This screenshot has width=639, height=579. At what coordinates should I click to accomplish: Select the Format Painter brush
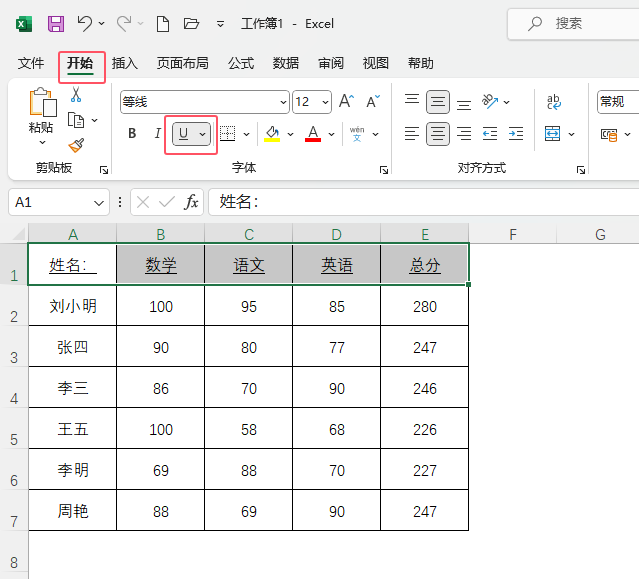[76, 145]
